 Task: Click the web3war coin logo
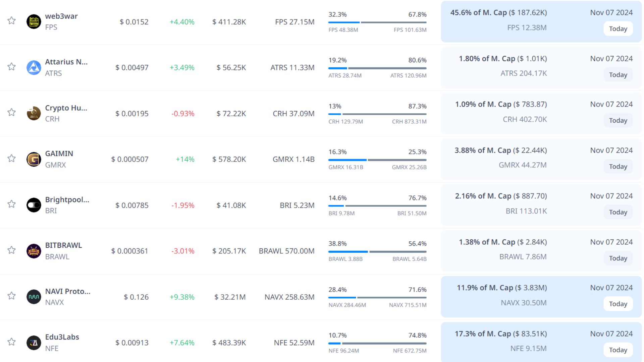(34, 21)
